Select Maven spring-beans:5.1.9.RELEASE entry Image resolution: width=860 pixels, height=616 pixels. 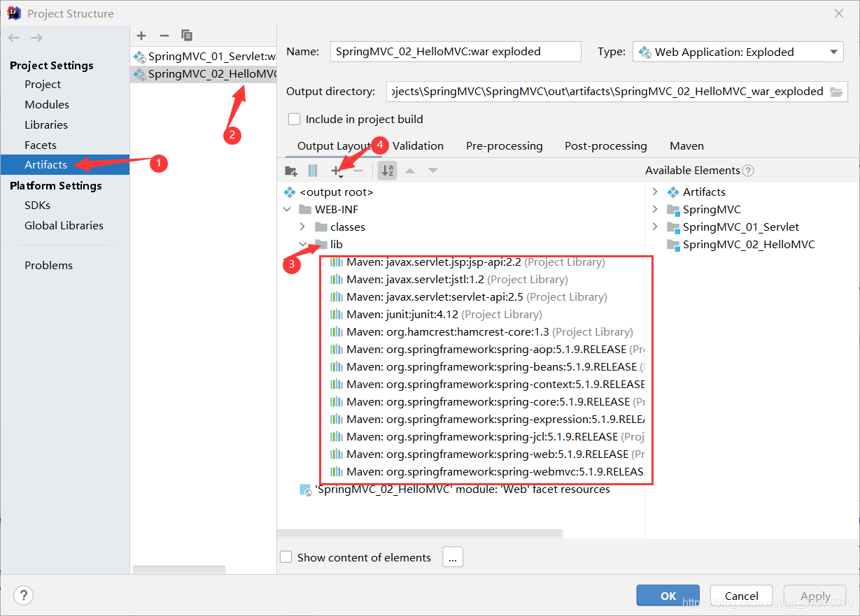tap(487, 367)
